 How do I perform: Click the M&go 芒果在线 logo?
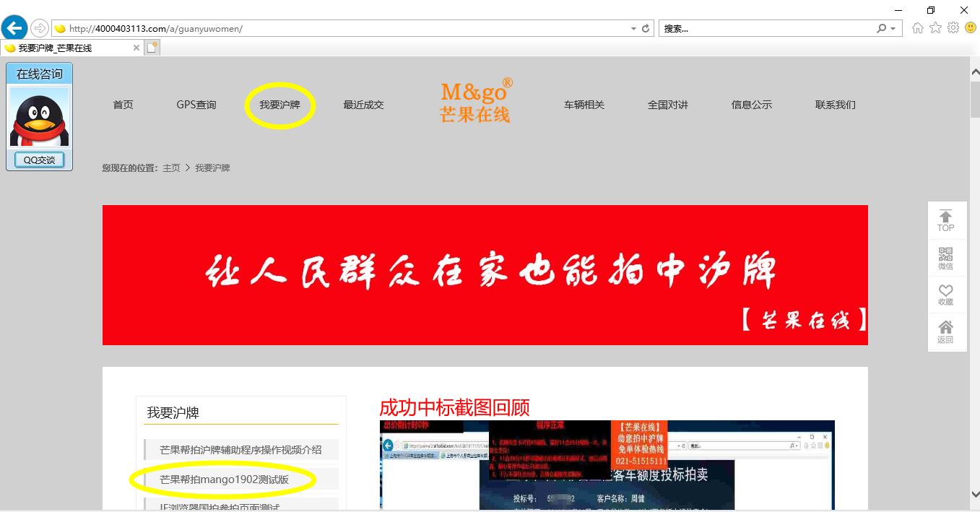tap(477, 100)
